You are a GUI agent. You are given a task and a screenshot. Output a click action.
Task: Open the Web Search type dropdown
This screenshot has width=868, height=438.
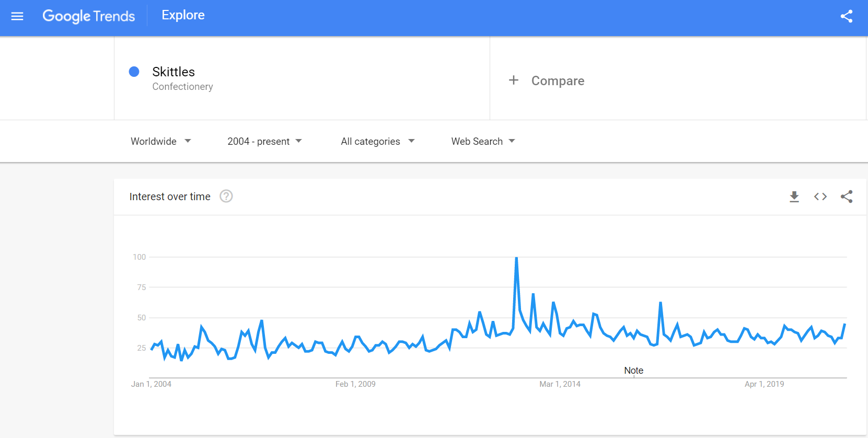(483, 141)
